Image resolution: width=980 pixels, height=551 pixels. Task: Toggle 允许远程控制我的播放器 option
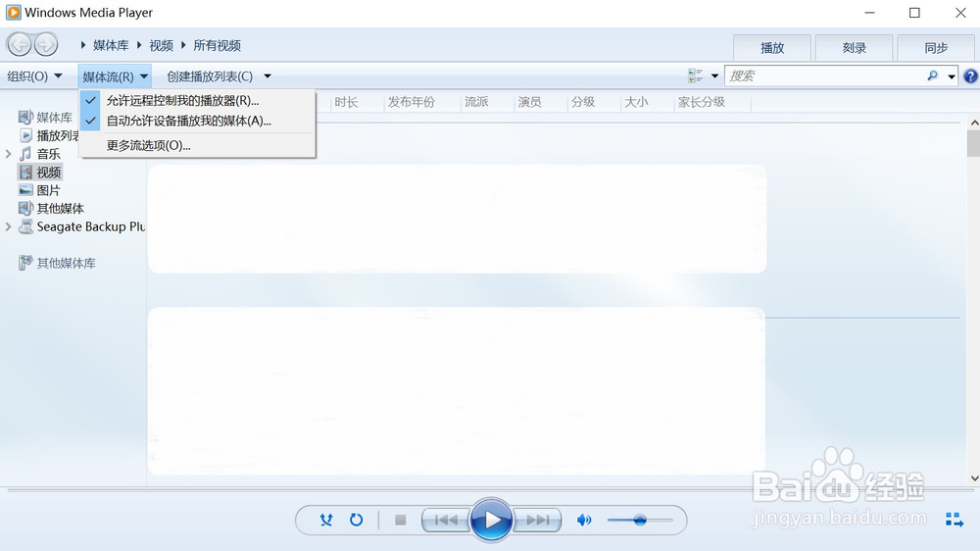point(197,100)
